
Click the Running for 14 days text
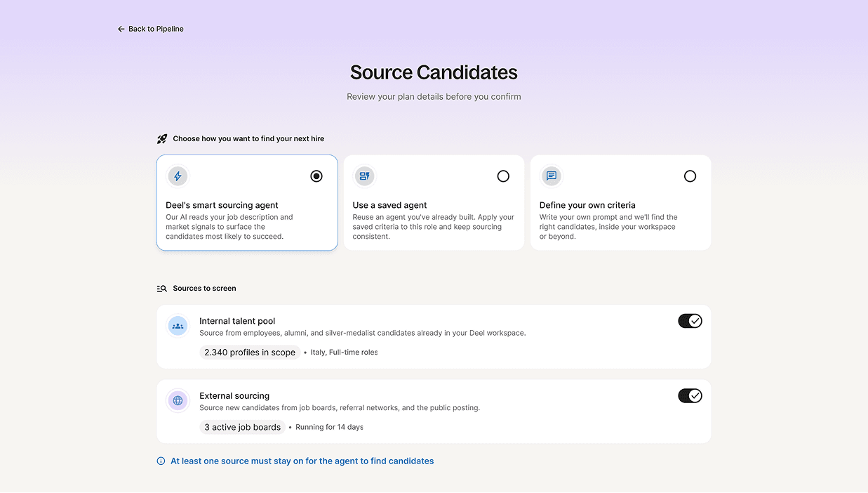tap(329, 427)
